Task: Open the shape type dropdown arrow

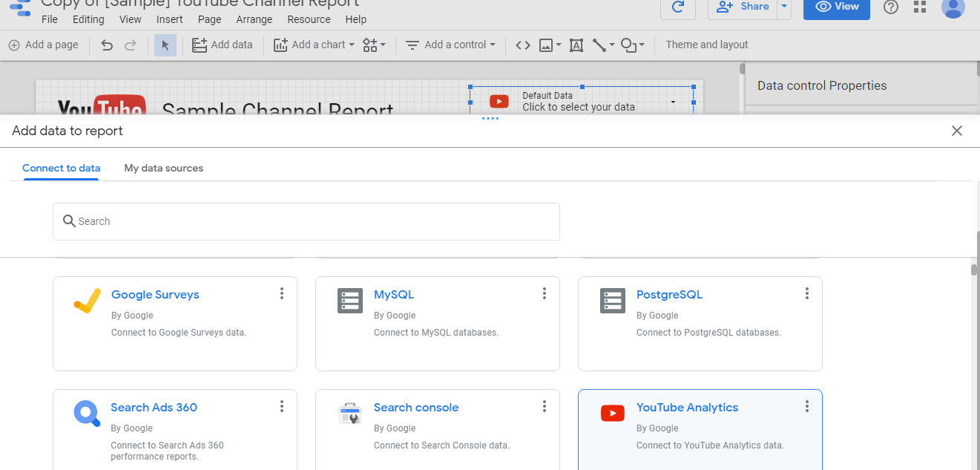Action: (x=642, y=45)
